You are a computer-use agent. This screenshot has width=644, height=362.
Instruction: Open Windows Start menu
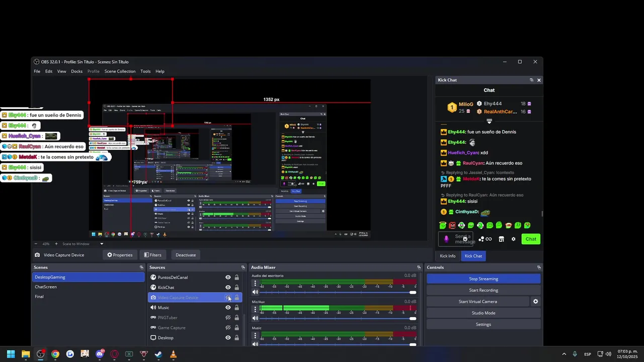[11, 354]
